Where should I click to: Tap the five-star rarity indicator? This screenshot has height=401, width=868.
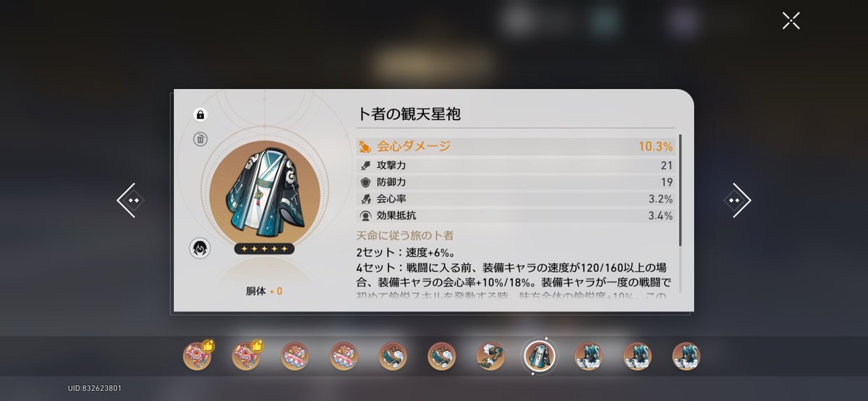tap(264, 249)
